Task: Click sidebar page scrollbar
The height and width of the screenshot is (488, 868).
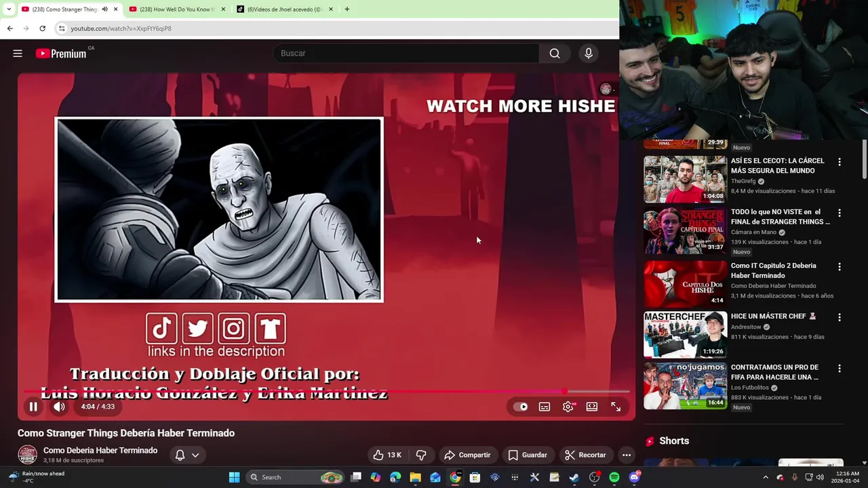Action: point(864,159)
